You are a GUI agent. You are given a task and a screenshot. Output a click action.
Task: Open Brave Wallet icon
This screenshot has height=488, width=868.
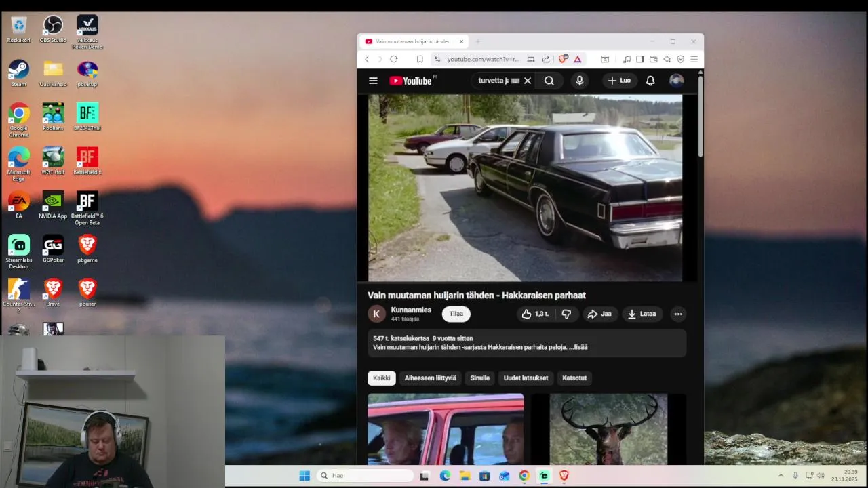pos(654,59)
